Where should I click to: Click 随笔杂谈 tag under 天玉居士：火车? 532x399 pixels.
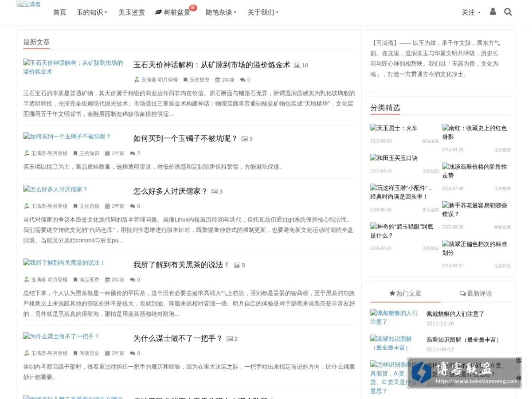pos(430,141)
